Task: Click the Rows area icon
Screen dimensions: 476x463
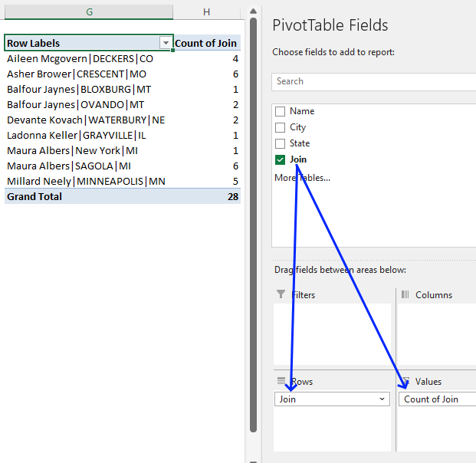Action: [x=281, y=381]
